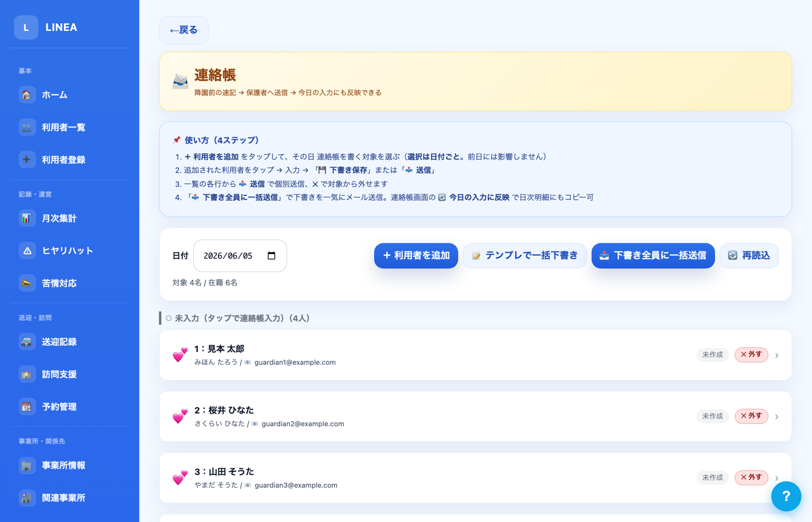
Task: Open 苦情対応 icon in sidebar
Action: click(x=27, y=283)
